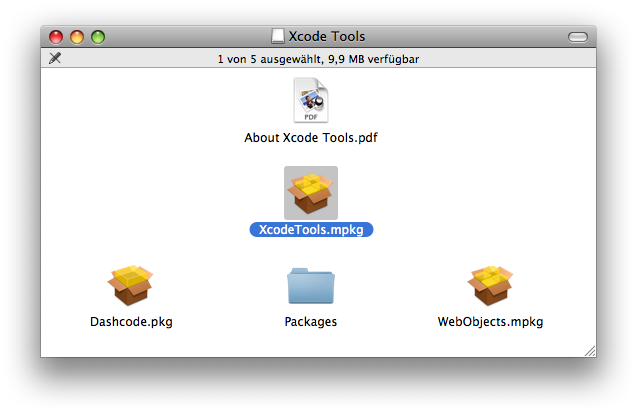637x413 pixels.
Task: Select the Packages folder icon
Action: pos(311,286)
